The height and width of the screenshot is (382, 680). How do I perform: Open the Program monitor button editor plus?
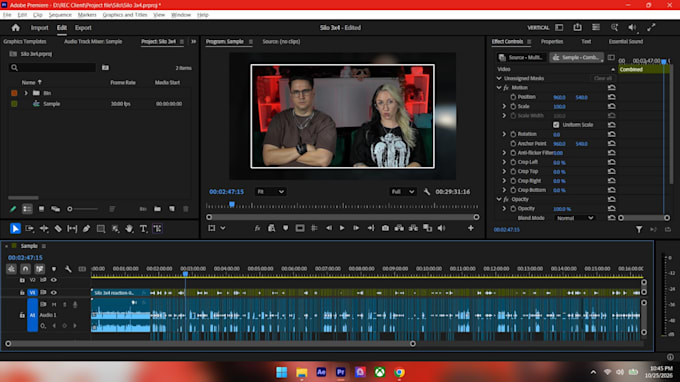pos(471,228)
